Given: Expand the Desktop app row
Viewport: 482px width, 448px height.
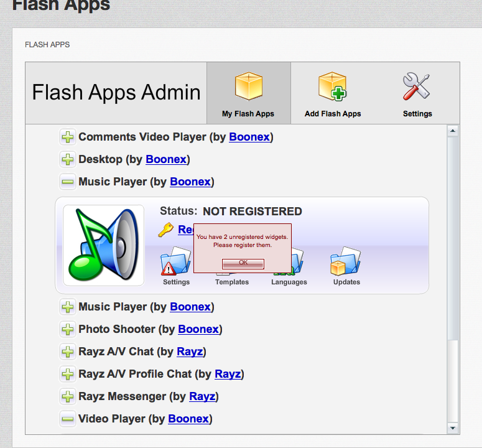Looking at the screenshot, I should [68, 159].
